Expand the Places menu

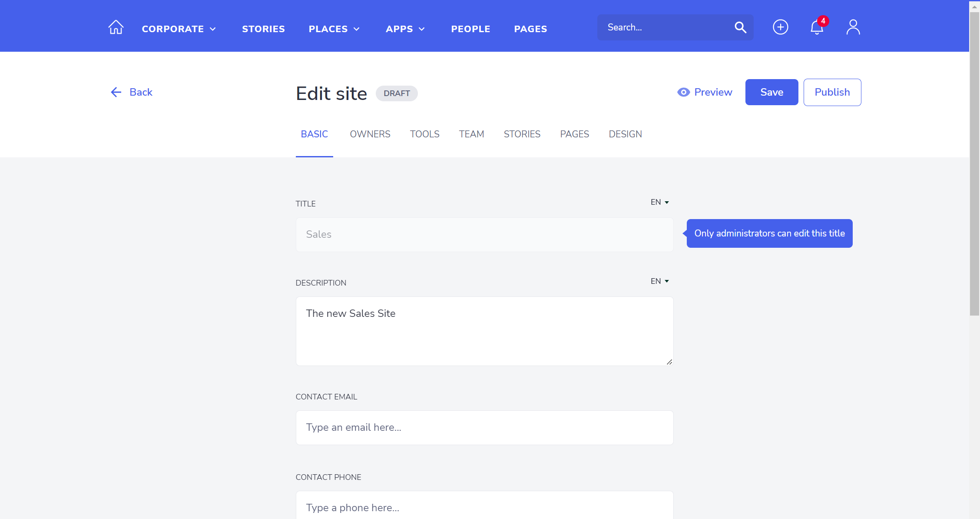pyautogui.click(x=334, y=29)
